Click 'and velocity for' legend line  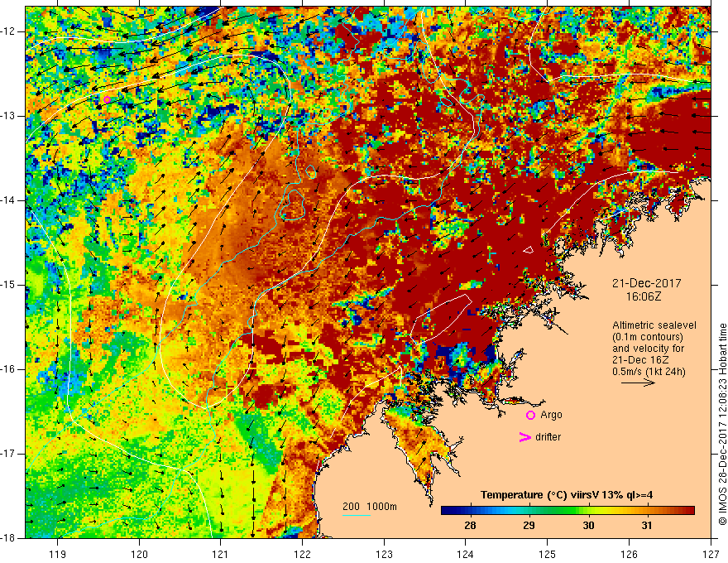coord(648,349)
